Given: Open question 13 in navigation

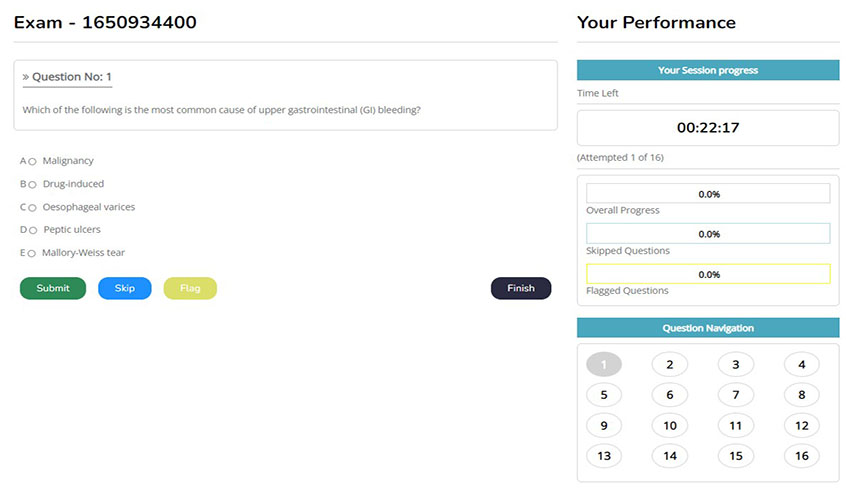Looking at the screenshot, I should pos(604,456).
